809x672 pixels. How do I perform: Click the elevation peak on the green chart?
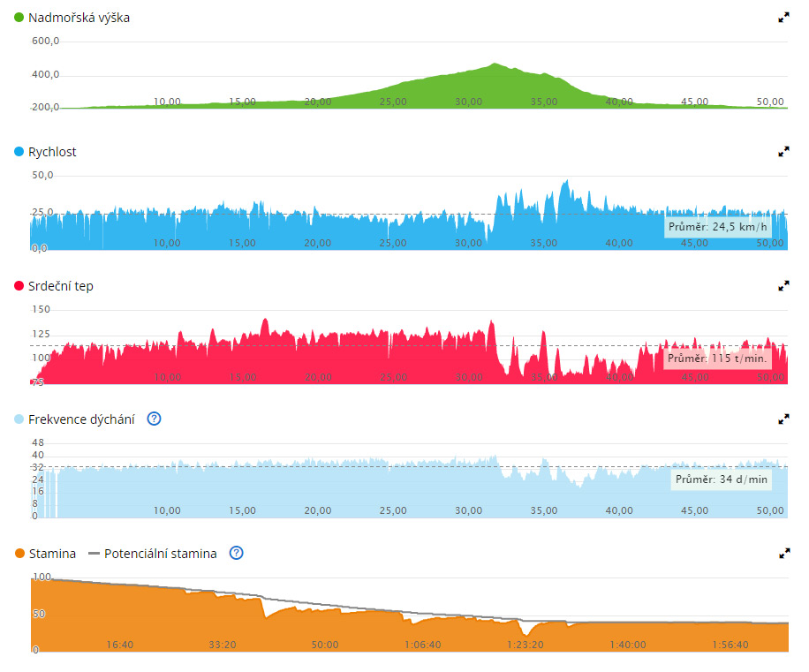[x=495, y=64]
